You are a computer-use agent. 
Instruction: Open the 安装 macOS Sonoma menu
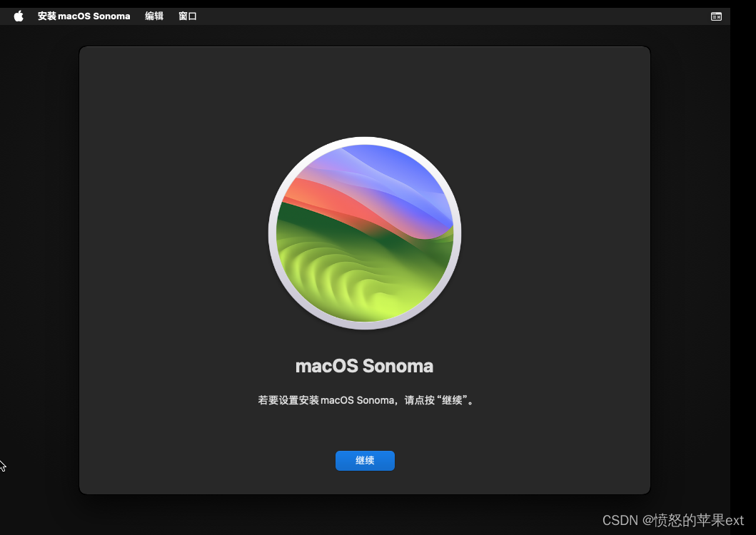coord(84,16)
